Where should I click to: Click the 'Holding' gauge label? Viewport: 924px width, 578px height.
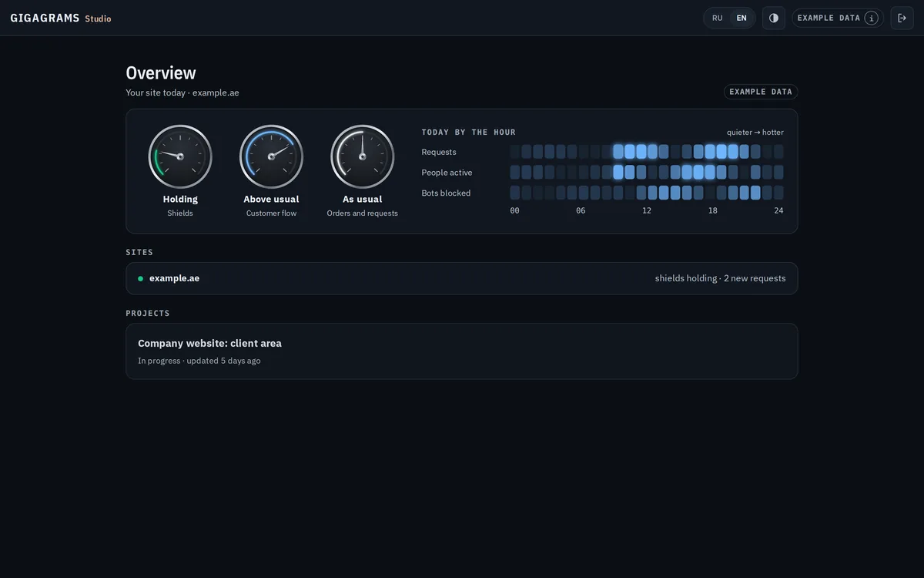pos(180,199)
